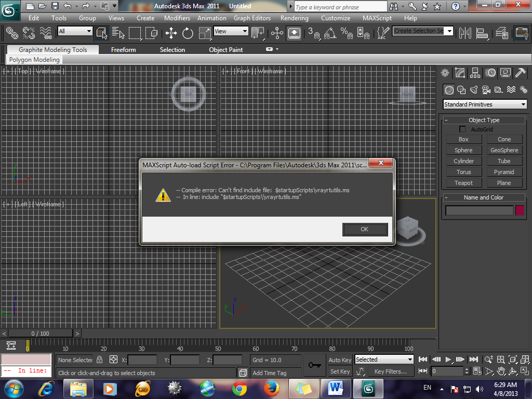
Task: Open the Motion command panel tab
Action: pos(490,73)
